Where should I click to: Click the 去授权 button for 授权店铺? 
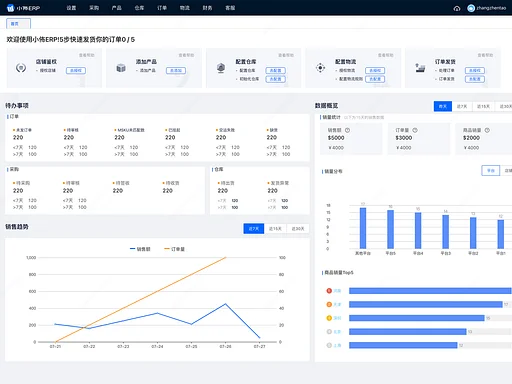click(76, 70)
